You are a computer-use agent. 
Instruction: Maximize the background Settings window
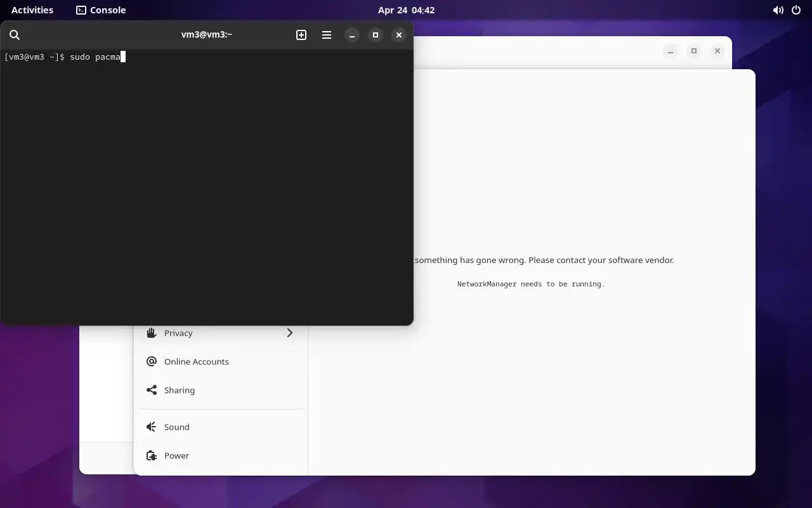(694, 51)
